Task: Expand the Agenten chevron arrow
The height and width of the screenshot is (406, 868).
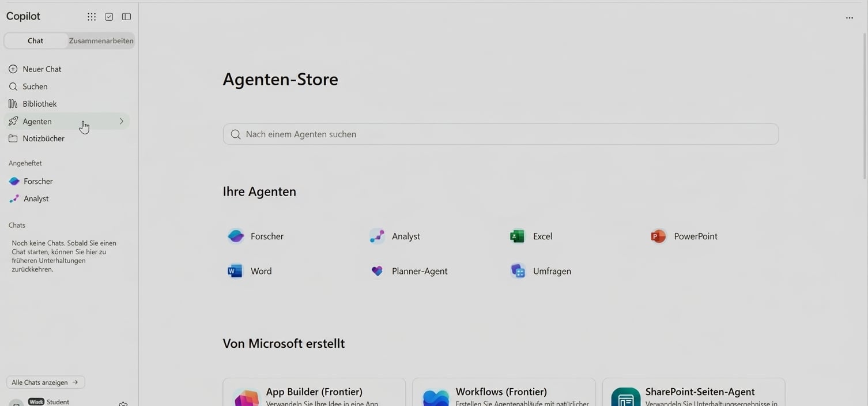Action: [121, 121]
